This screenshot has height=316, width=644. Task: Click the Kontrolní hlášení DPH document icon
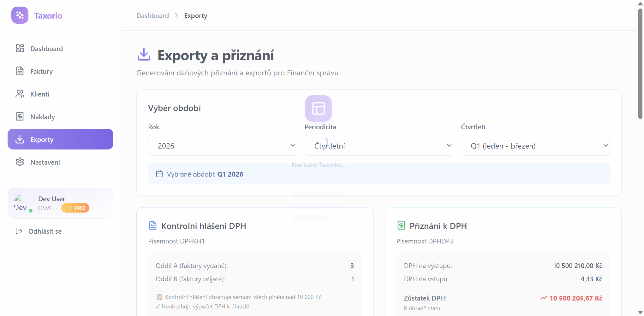point(153,226)
